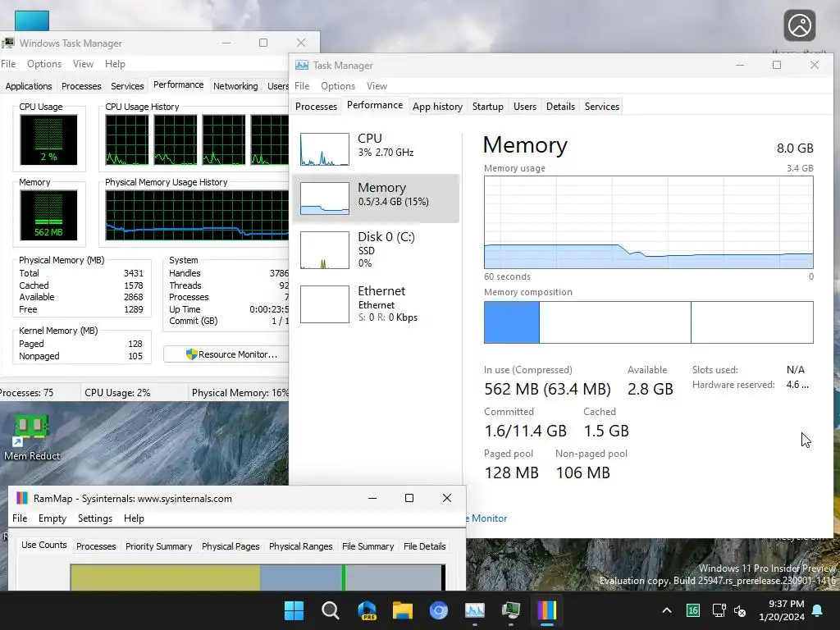Open File Explorer from the taskbar
840x630 pixels.
[x=402, y=610]
